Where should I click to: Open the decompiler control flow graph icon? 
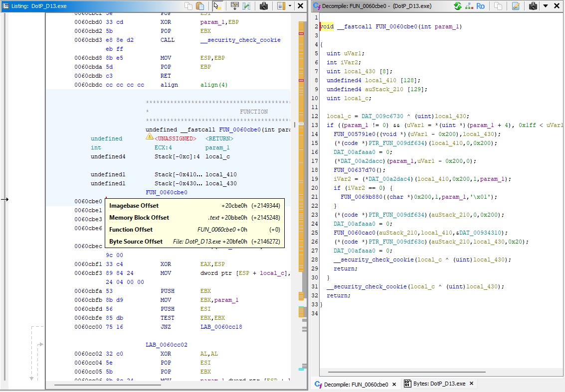pos(469,6)
